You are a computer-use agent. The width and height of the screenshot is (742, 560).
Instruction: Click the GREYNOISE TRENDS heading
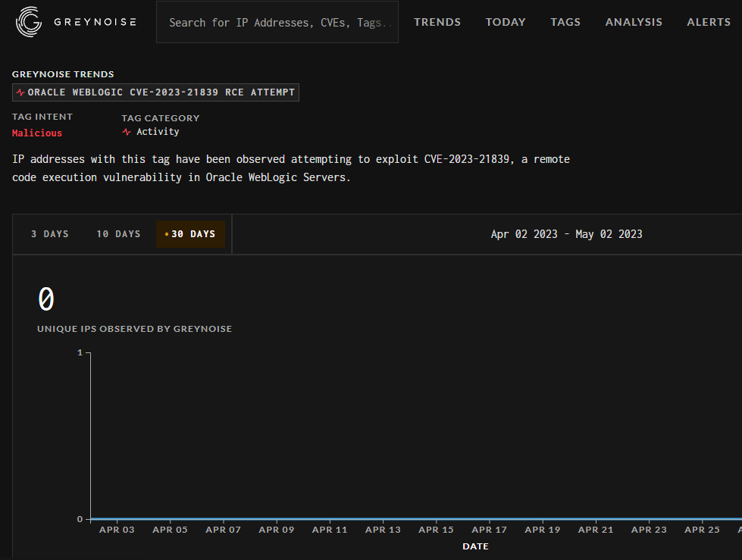click(x=63, y=74)
